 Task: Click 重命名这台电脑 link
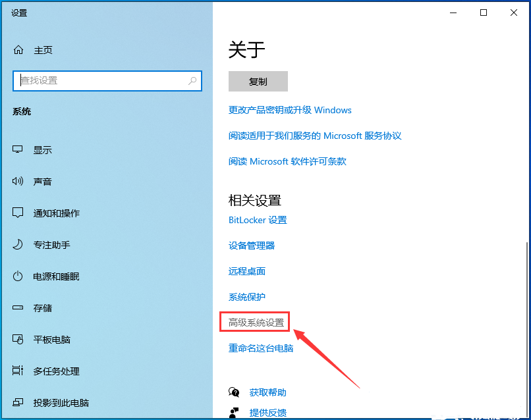(x=261, y=348)
